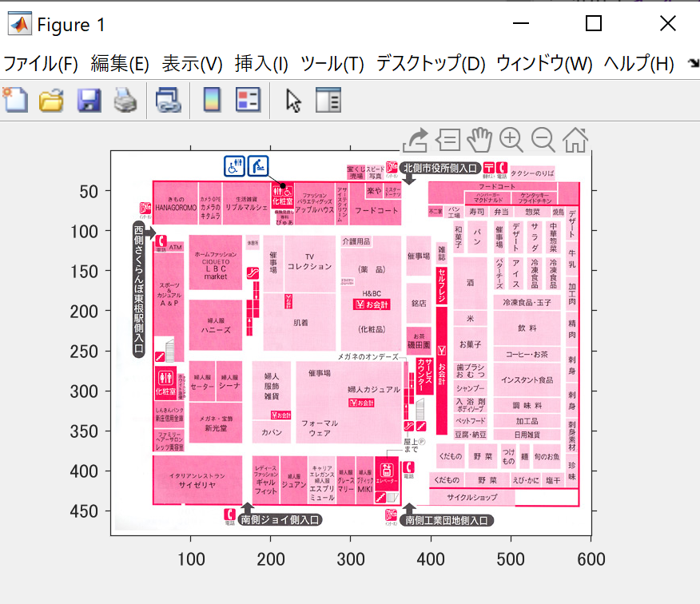Click the H&BC お会計 label
700x604 pixels.
[x=372, y=304]
